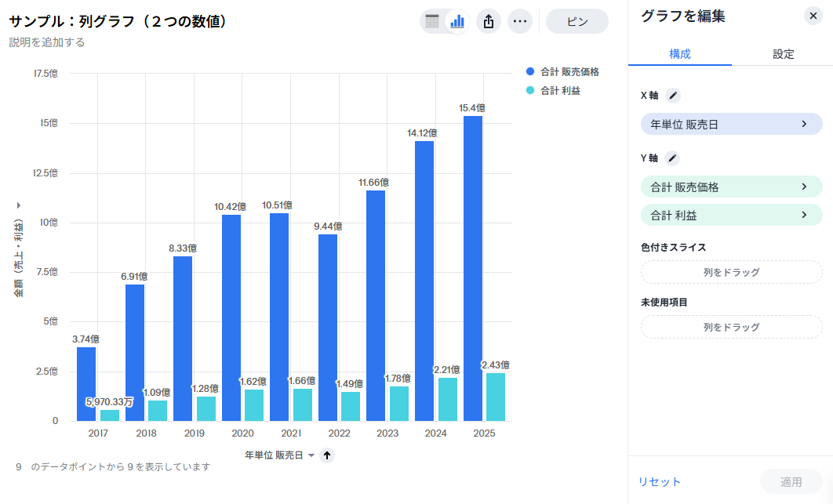Select the 2020 blue bar 10.42億

coord(231,318)
